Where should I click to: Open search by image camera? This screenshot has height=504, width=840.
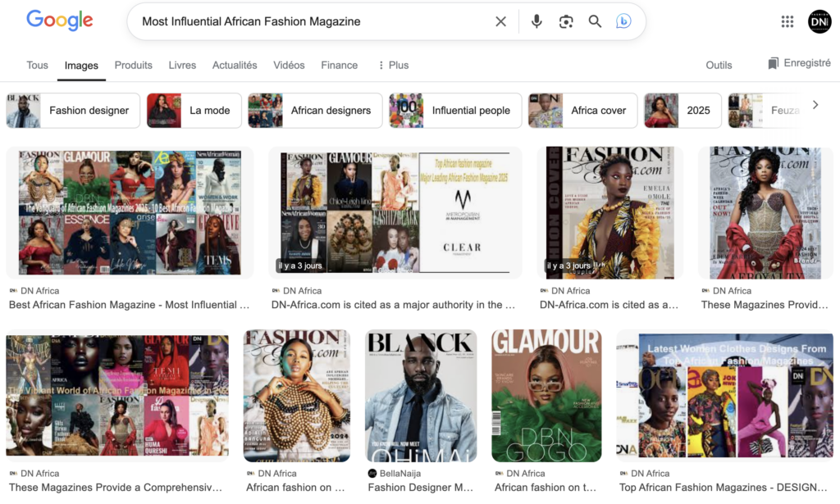566,21
